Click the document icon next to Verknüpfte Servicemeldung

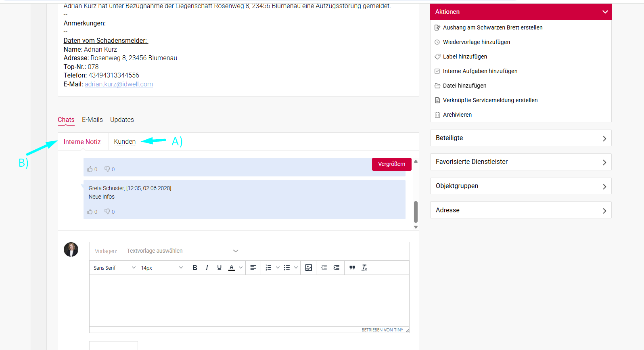click(x=437, y=100)
